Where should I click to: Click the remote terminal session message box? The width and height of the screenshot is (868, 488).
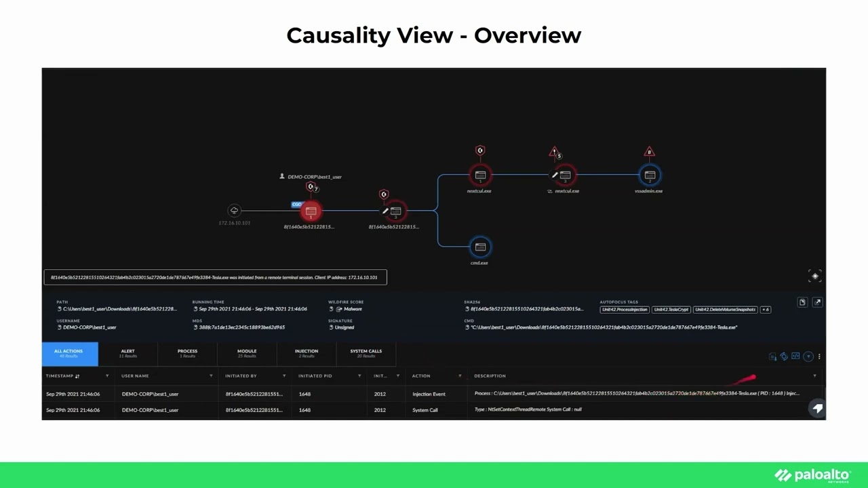(x=216, y=277)
